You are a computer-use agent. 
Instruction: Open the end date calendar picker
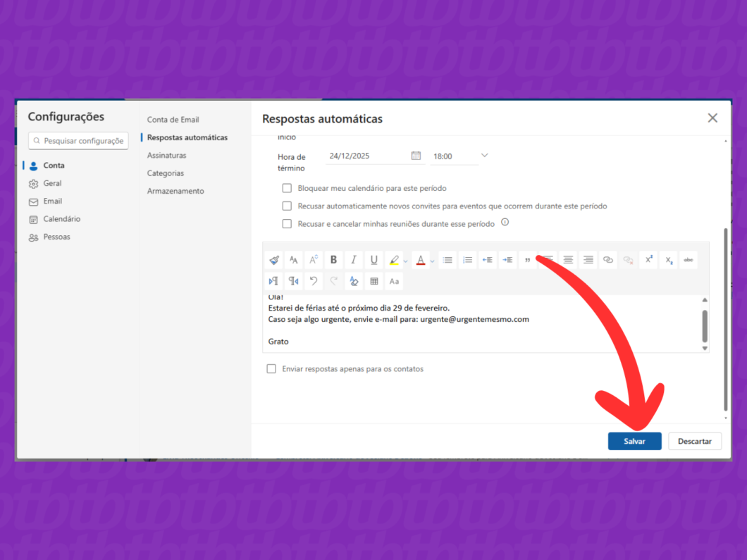pos(416,156)
